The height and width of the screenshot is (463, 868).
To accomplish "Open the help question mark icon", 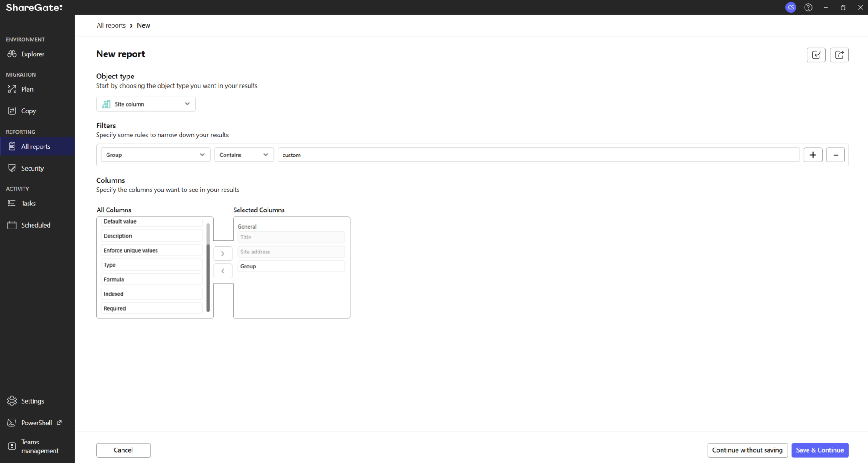I will click(808, 7).
